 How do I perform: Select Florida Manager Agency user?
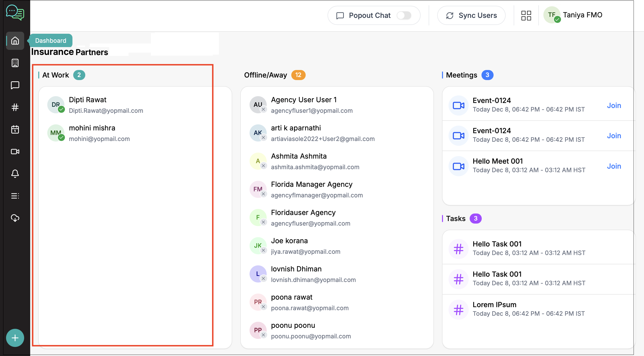pyautogui.click(x=311, y=184)
